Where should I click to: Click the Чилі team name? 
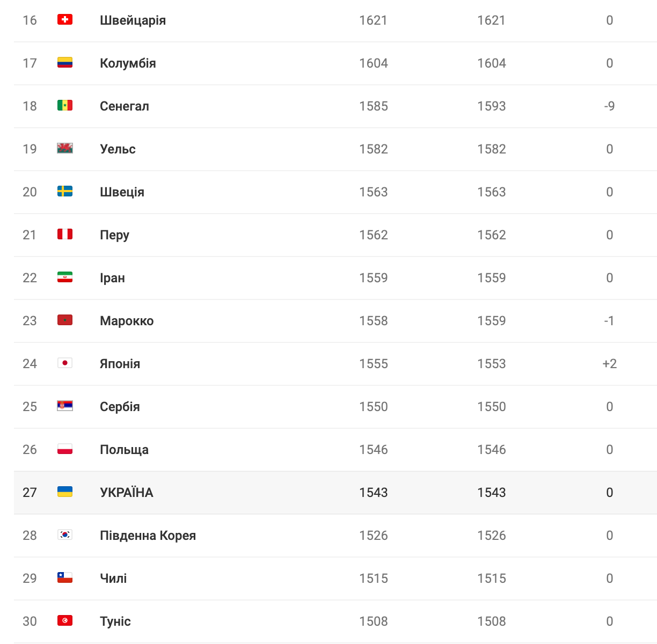(x=113, y=579)
